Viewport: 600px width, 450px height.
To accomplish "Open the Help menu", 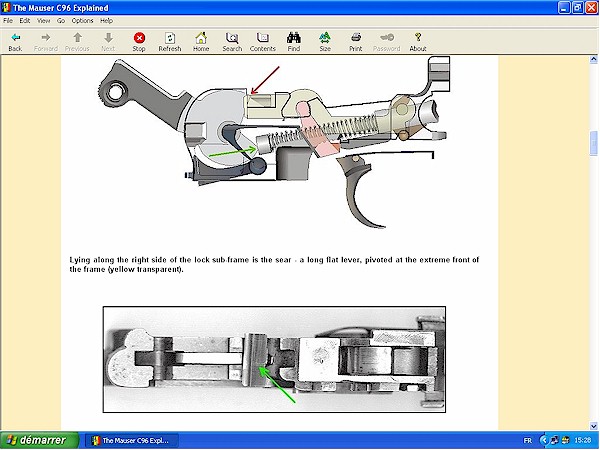I will pyautogui.click(x=106, y=21).
